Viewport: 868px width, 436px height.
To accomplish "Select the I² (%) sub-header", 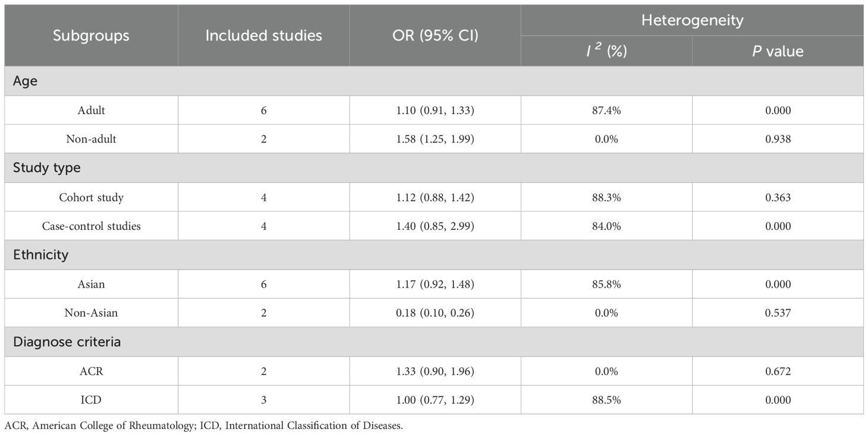I will tap(606, 51).
